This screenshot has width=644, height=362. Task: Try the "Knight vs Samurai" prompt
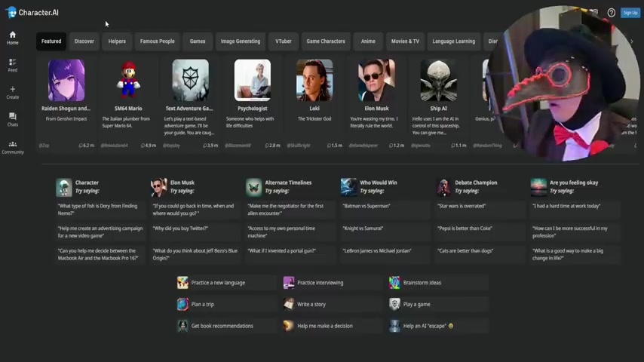[x=385, y=232]
